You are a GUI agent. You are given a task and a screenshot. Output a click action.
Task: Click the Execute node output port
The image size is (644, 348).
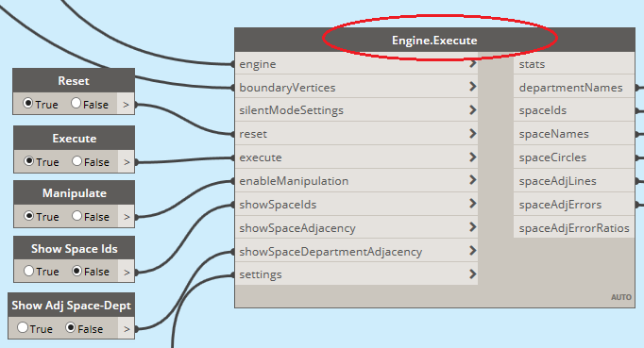(127, 161)
